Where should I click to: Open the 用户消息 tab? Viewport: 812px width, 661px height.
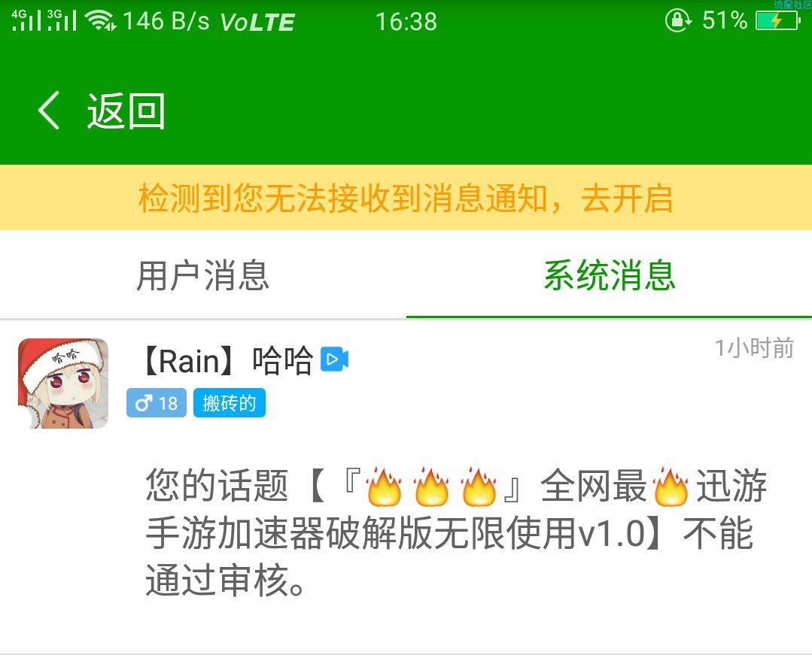point(202,275)
